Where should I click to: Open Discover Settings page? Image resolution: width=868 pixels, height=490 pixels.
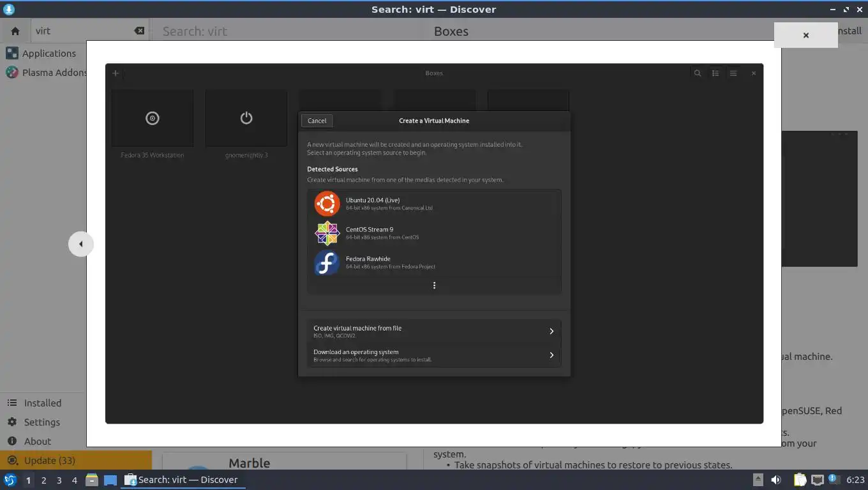coord(43,422)
